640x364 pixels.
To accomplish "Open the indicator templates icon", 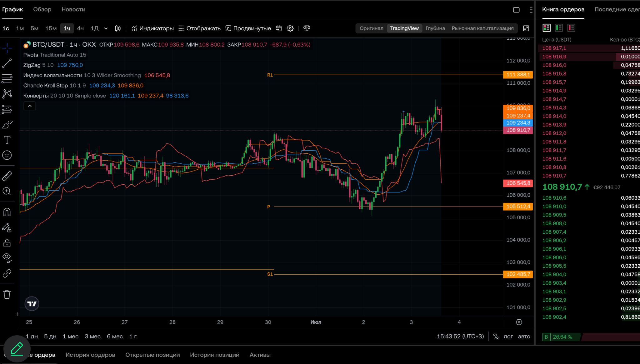I will click(x=279, y=28).
